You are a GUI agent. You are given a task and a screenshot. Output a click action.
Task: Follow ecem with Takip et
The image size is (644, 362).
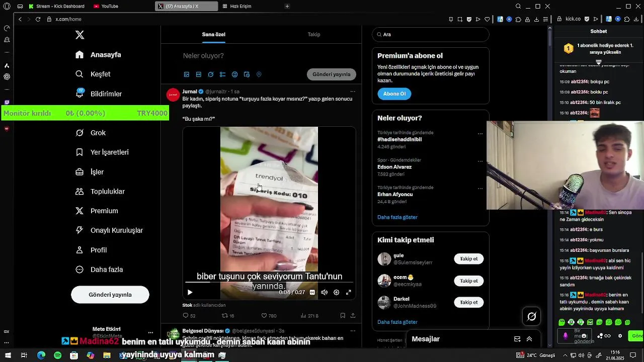[469, 281]
